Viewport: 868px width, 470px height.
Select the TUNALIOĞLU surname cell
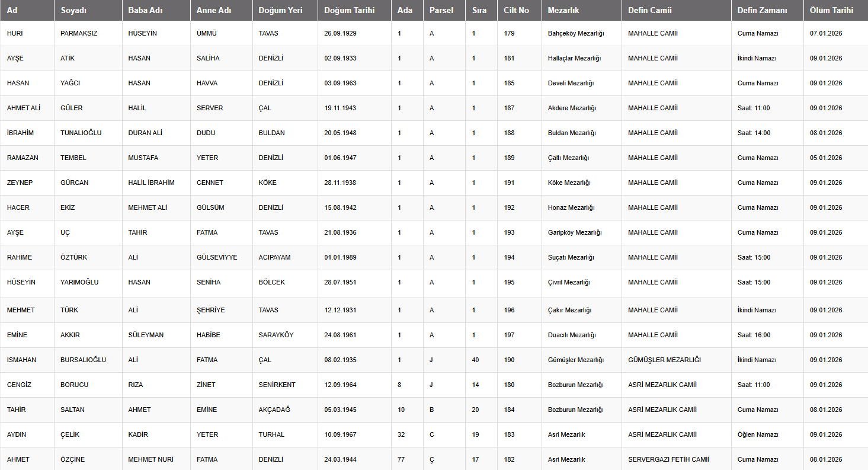pos(81,133)
